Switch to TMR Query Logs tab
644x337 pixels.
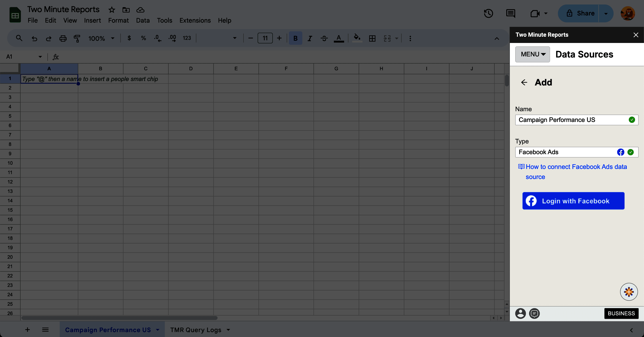point(196,330)
